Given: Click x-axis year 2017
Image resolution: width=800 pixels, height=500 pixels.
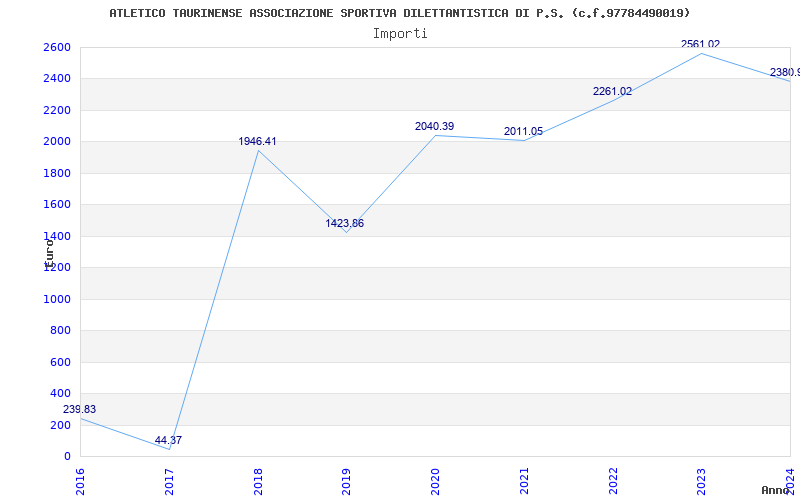Looking at the screenshot, I should pyautogui.click(x=169, y=481).
